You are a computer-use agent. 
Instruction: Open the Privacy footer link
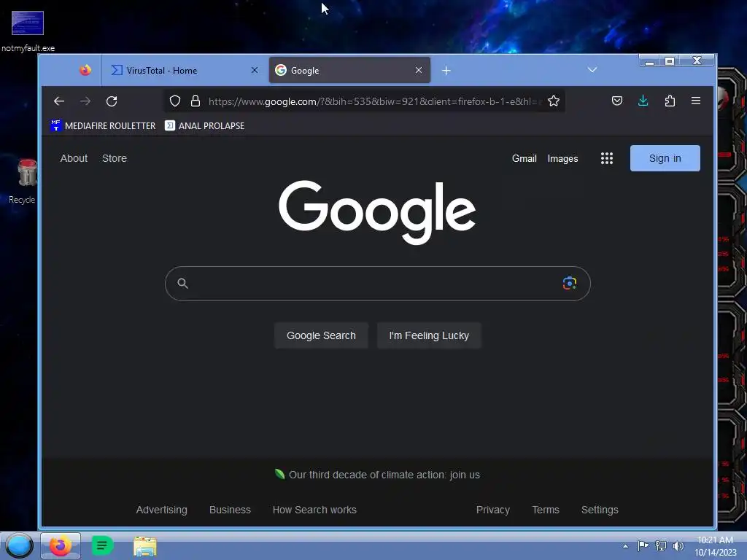(493, 510)
